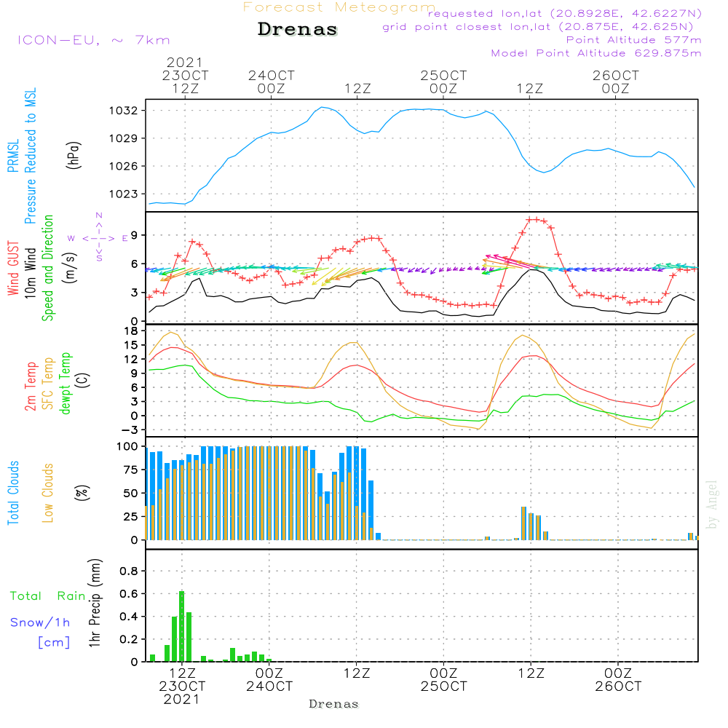Click "25OCT" on the bottom time axis
This screenshot has width=728, height=728.
tap(444, 687)
